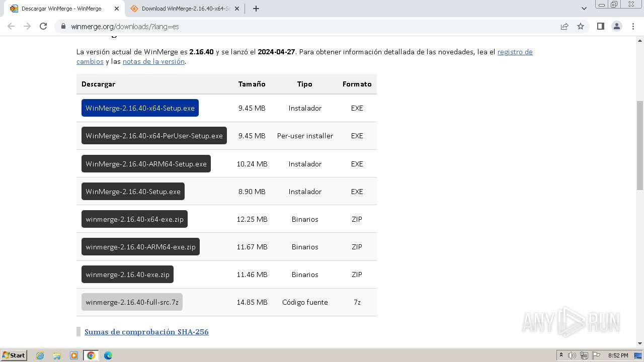Download winmerge-2.16.40-x64-exe.zip
Screen dimensions: 644x362
(x=134, y=219)
